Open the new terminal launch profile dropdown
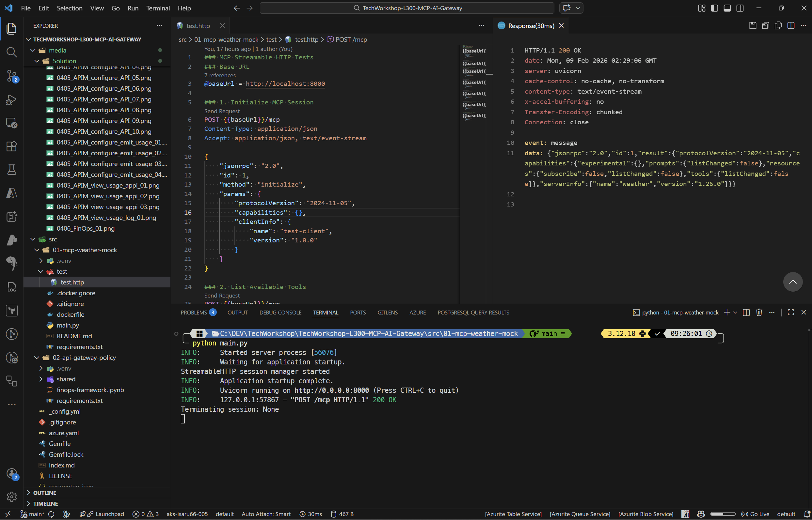This screenshot has width=812, height=520. (735, 312)
